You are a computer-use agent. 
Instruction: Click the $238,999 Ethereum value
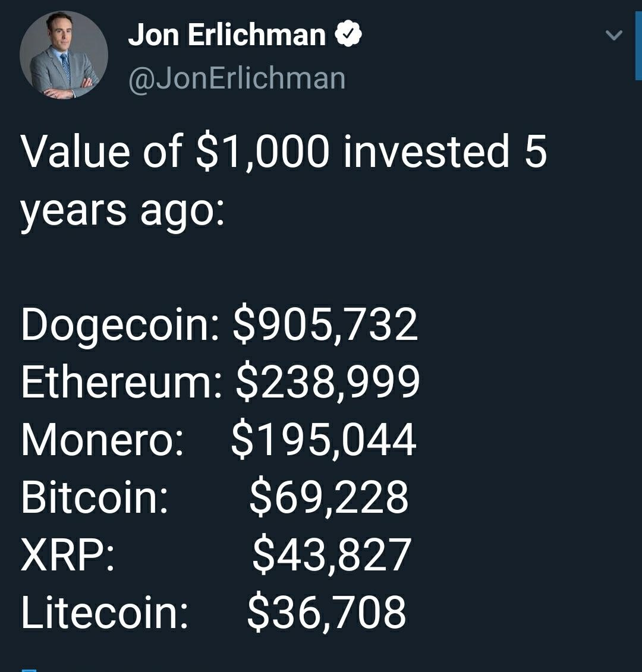click(328, 383)
